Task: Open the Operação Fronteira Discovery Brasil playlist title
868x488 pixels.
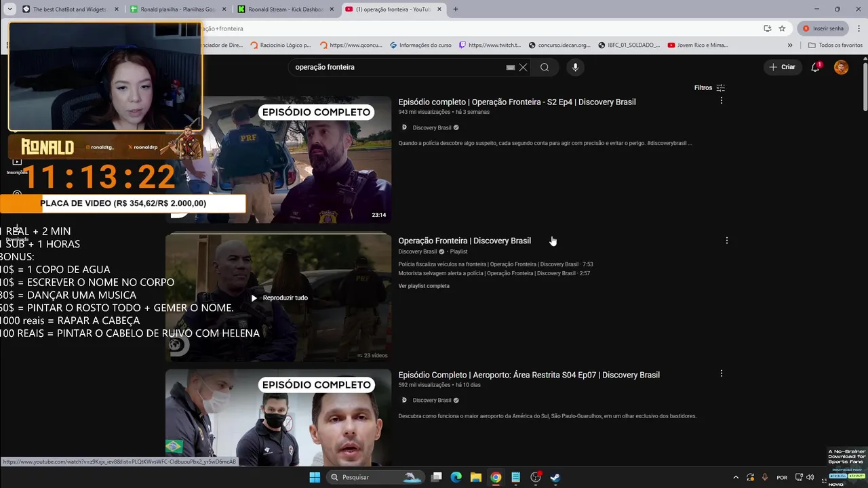Action: pos(465,241)
